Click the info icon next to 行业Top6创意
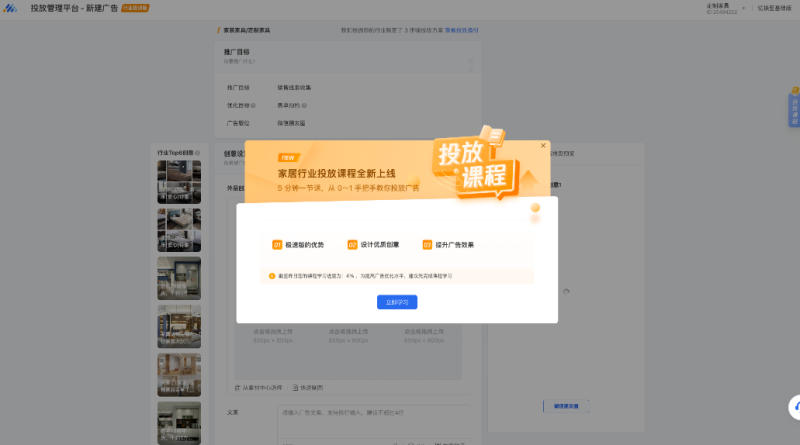This screenshot has height=445, width=800. coord(197,153)
